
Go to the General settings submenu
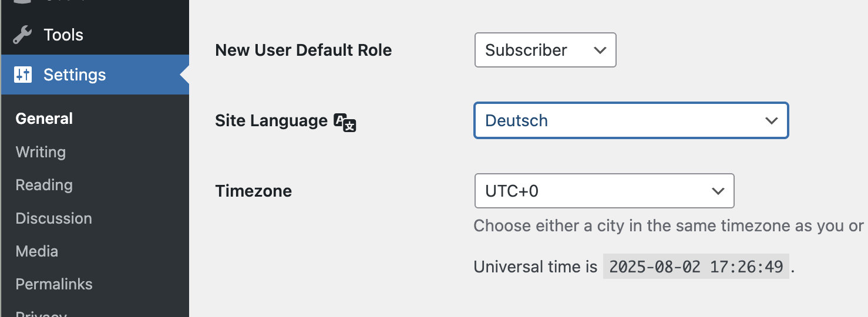coord(44,119)
